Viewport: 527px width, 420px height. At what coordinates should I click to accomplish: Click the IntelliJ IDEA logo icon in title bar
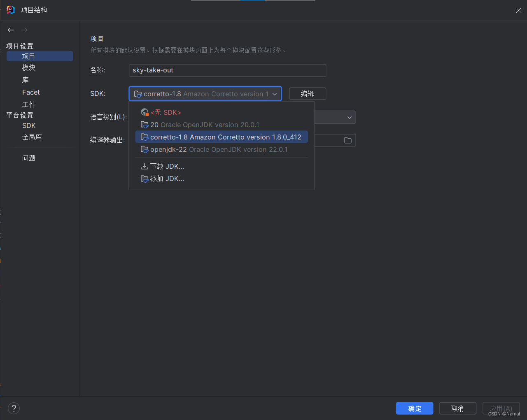click(10, 10)
